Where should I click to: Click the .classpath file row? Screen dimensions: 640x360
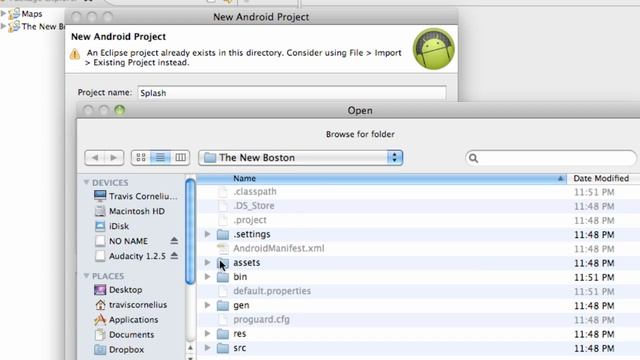click(418, 191)
